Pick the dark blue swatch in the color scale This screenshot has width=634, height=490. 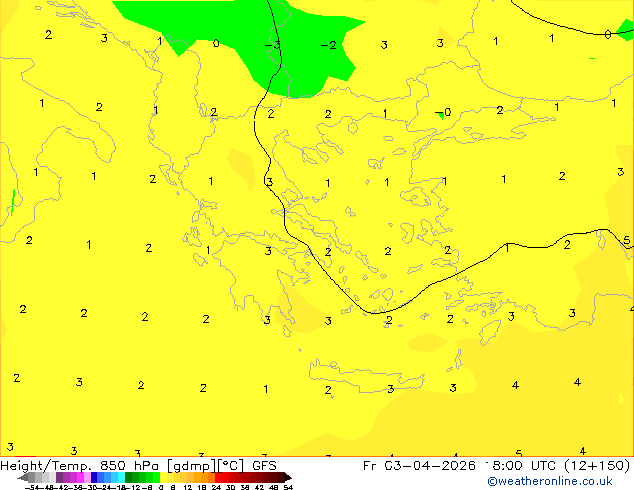click(x=94, y=477)
